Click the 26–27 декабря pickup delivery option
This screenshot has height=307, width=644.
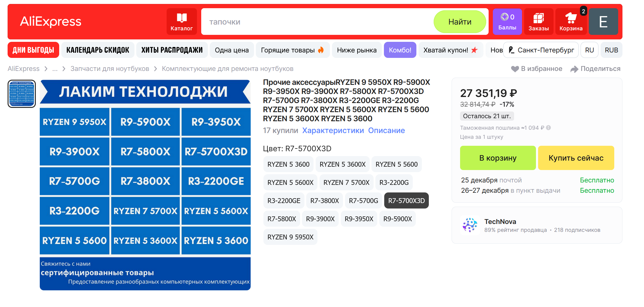[x=537, y=191]
